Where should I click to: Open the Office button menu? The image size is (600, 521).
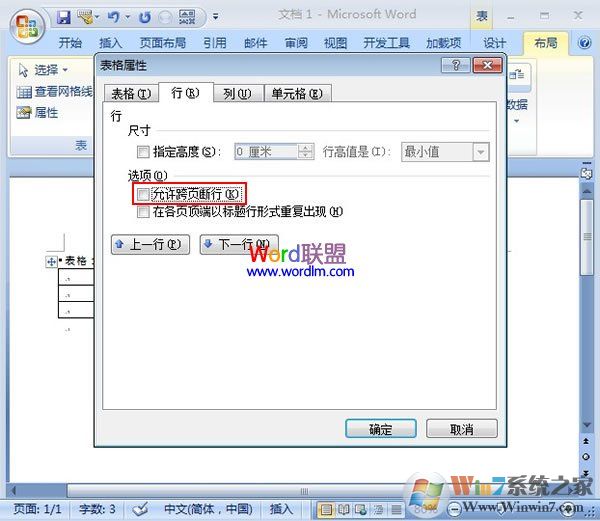(27, 26)
